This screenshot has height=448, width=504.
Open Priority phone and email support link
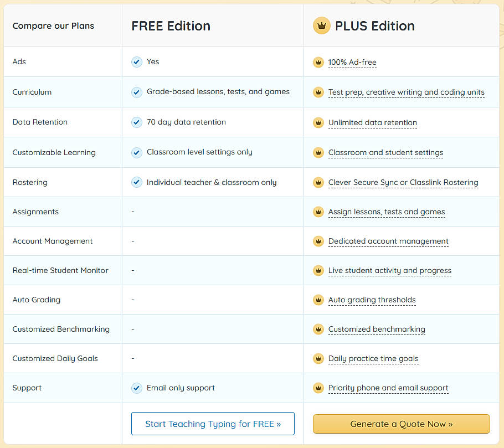coord(388,388)
